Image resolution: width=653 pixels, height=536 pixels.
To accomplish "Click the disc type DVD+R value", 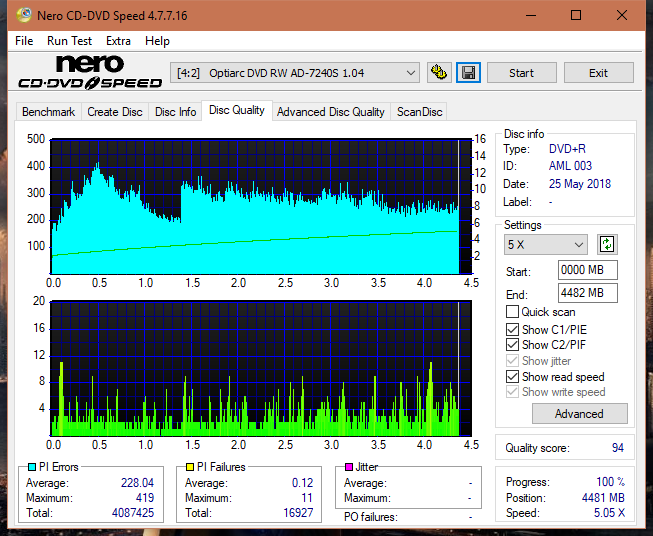I will pos(567,149).
